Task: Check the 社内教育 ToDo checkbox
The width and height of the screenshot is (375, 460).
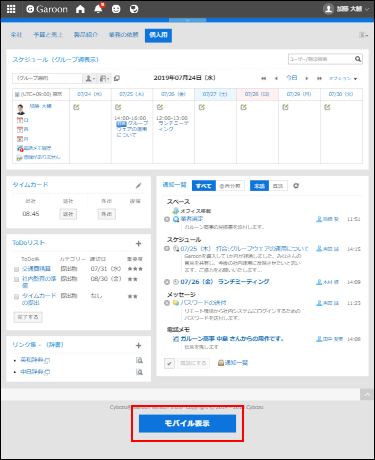Action: point(16,280)
